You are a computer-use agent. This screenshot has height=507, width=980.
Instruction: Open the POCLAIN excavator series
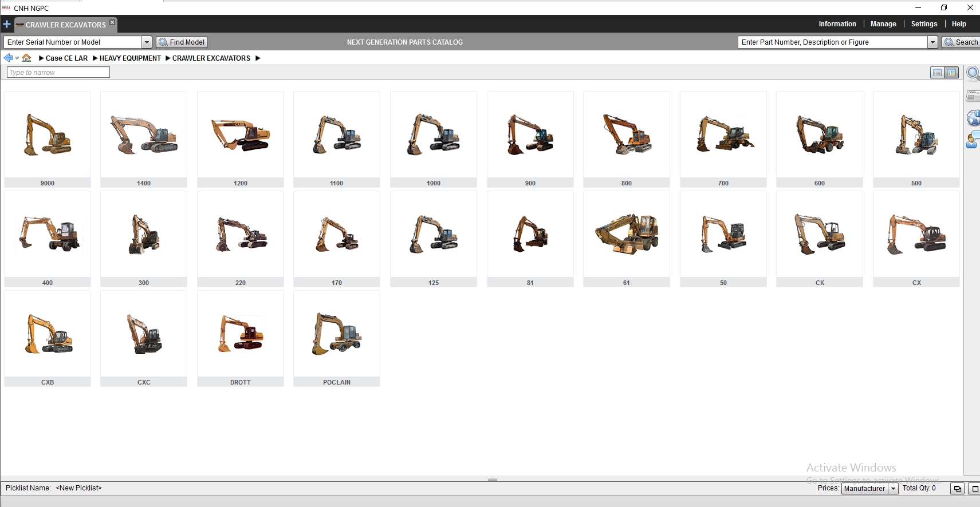(337, 338)
